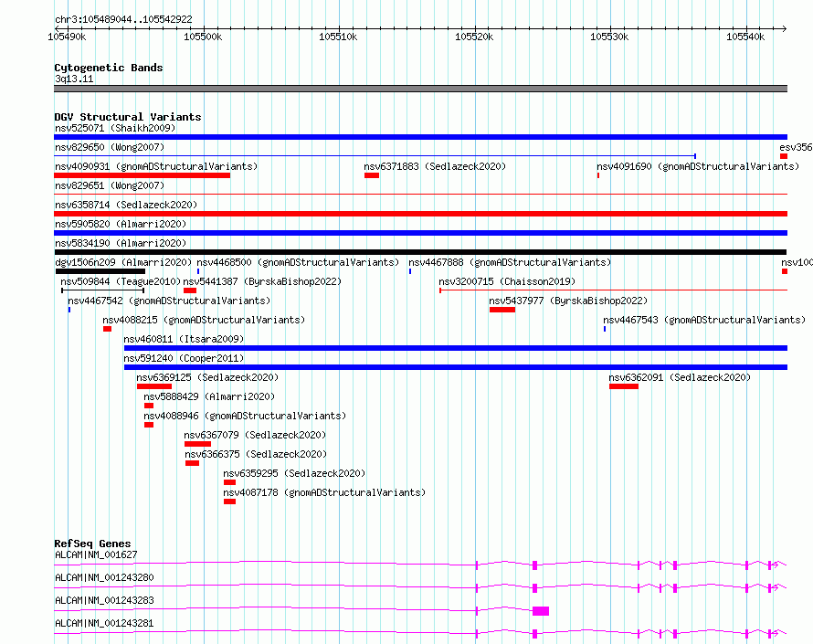
Task: Click the nsv525071 (Shaikh2009) variant label
Action: click(115, 128)
